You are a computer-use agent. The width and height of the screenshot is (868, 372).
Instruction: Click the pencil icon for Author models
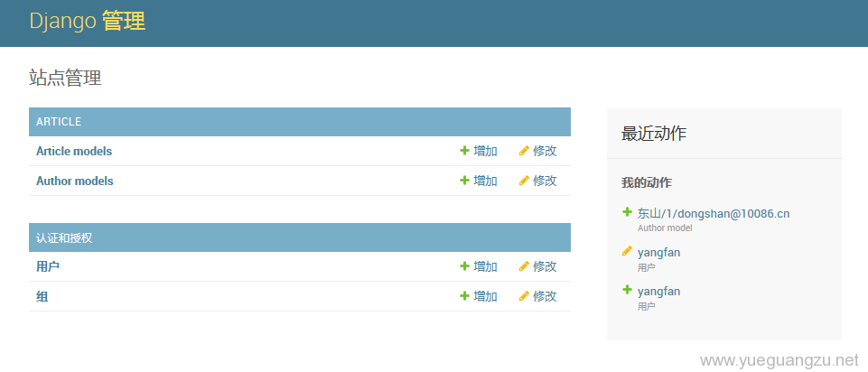click(524, 181)
